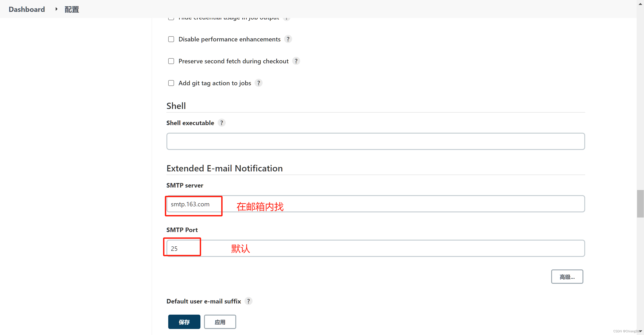The height and width of the screenshot is (335, 644).
Task: Open help for Disable performance enhancements
Action: click(288, 39)
